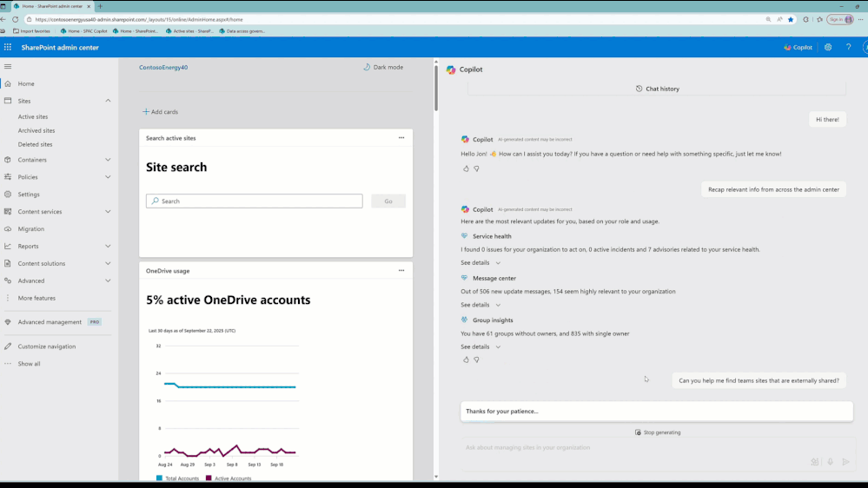Screen dimensions: 868x488
Task: Click the prompt guide icon in chat input
Action: (x=815, y=461)
